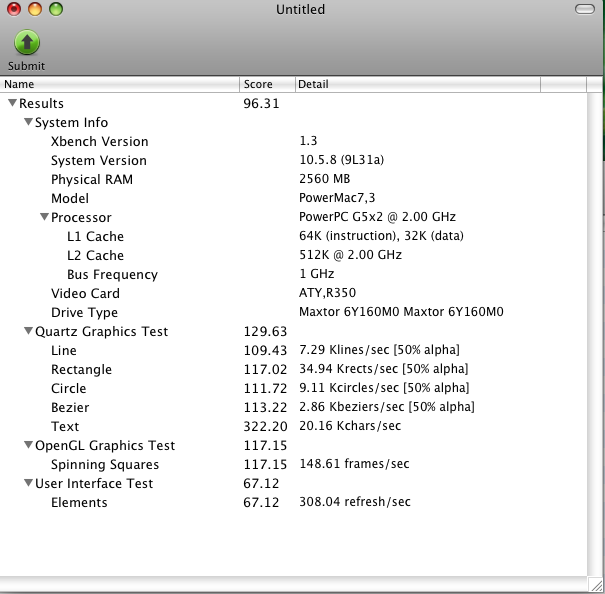Select the Model row
605x594 pixels.
pyautogui.click(x=293, y=198)
